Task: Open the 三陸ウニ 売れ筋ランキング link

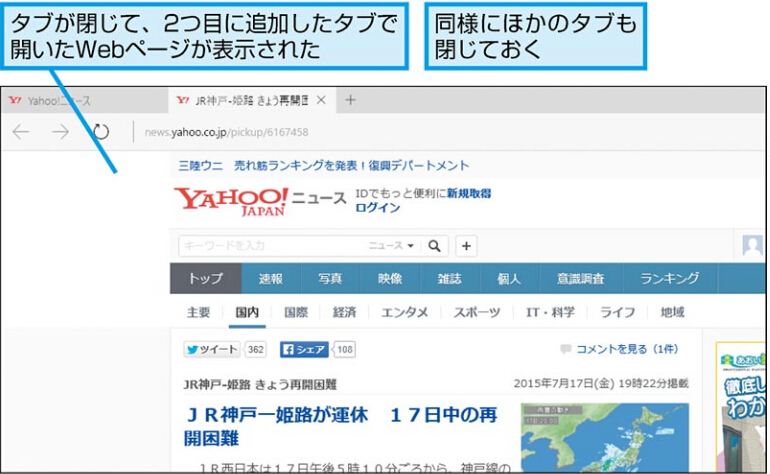Action: [x=324, y=166]
